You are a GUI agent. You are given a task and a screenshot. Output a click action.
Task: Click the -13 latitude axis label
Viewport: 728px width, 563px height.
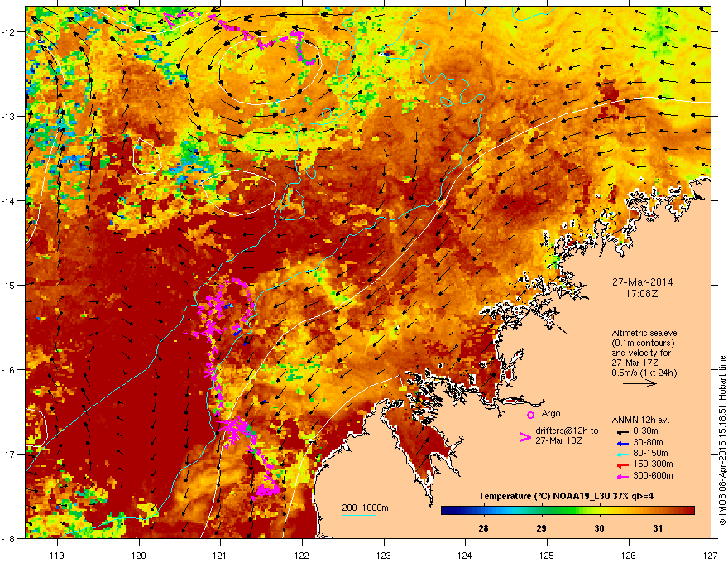pyautogui.click(x=9, y=116)
